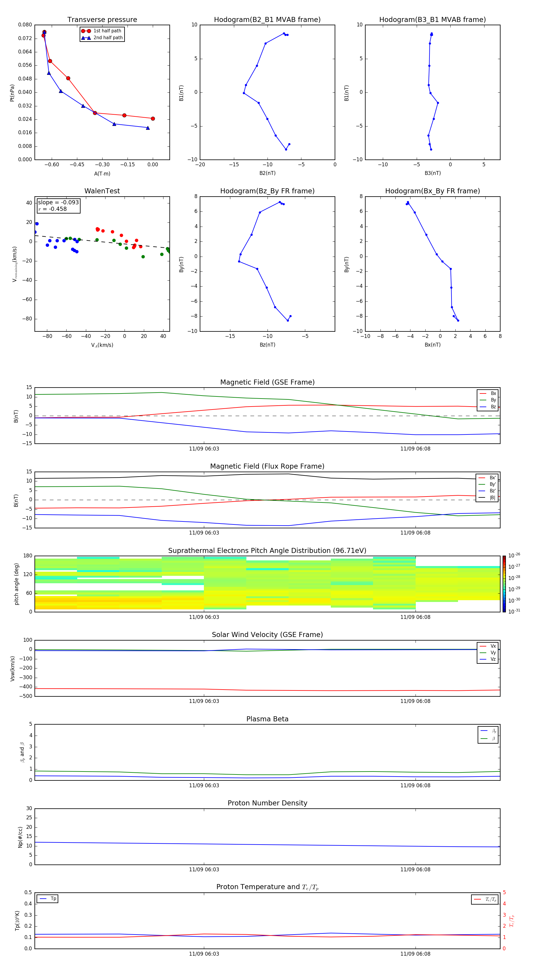This screenshot has height=980, width=535.
Task: Click 'Pt(nPa)' axis label
Action: [x=12, y=93]
